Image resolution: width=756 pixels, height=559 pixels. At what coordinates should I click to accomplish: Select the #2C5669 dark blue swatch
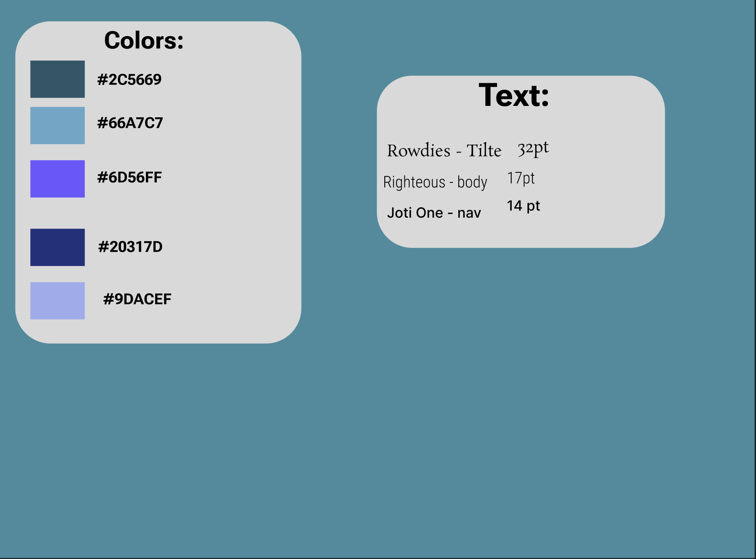57,79
